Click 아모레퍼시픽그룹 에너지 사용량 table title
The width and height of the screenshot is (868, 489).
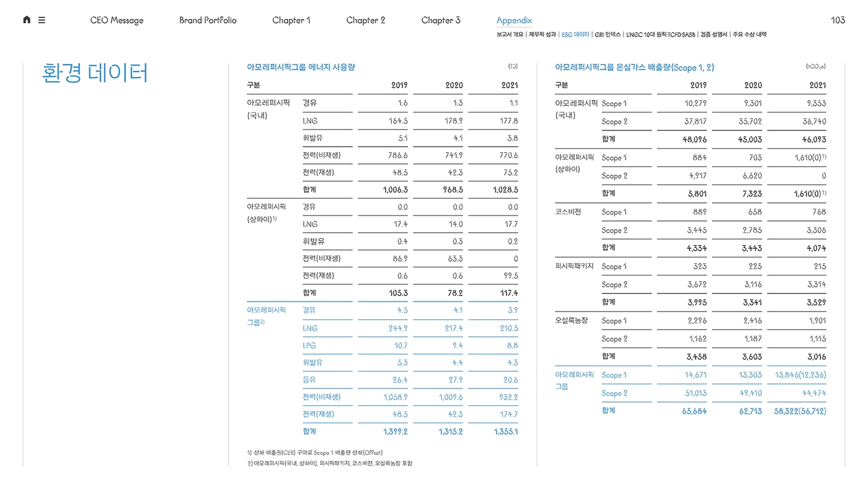click(301, 67)
